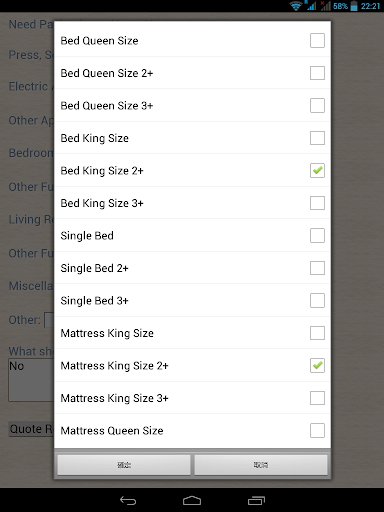Tap the Android back navigation icon
384x512 pixels.
click(x=128, y=500)
